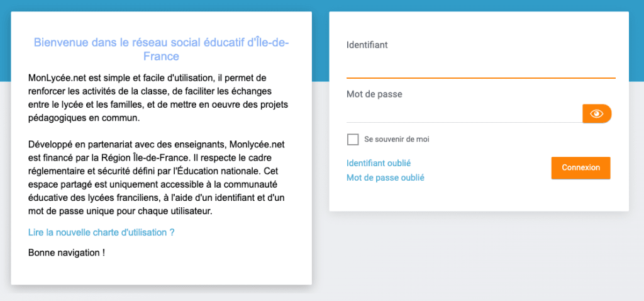Click paragraph starting MonLycée.net est simple

pyautogui.click(x=158, y=98)
